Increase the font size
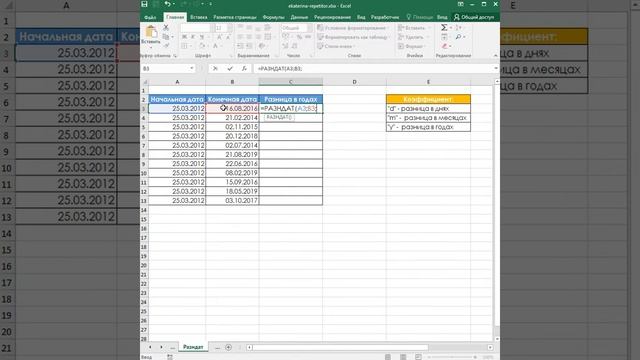Screen dimensions: 640x360 coord(219,37)
